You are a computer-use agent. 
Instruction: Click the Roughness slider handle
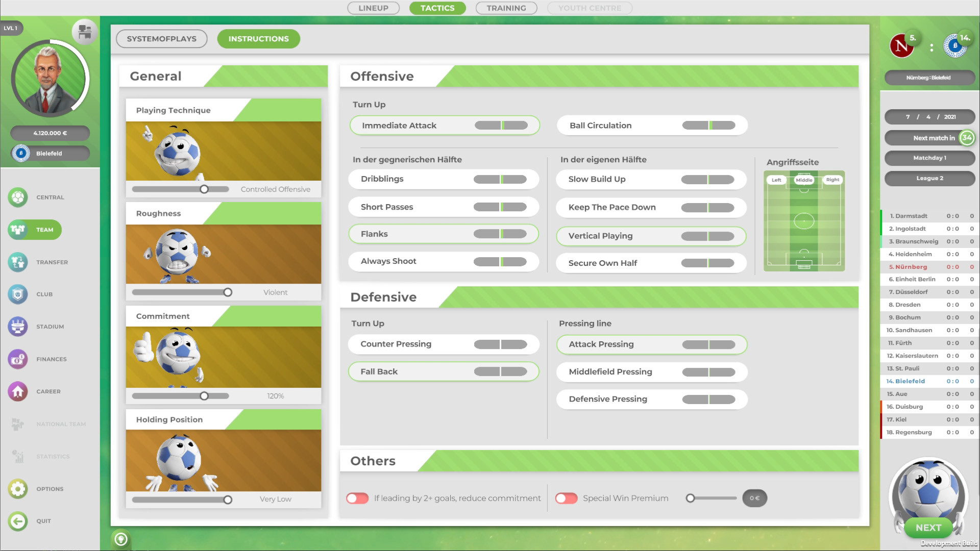point(228,292)
